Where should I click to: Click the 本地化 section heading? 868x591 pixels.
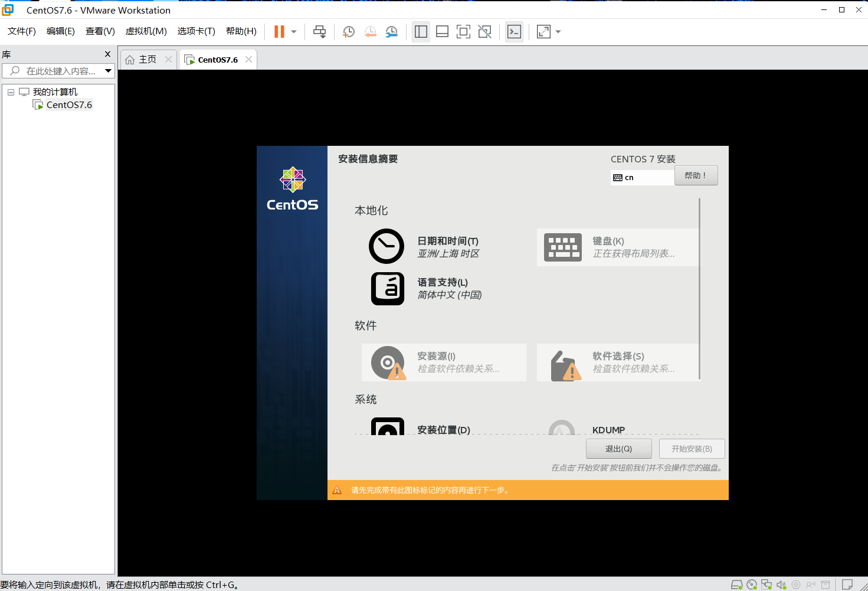(x=371, y=211)
